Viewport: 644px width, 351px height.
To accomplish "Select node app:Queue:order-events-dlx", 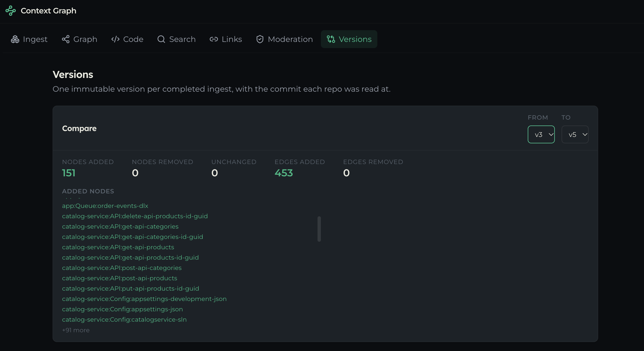I will (x=105, y=206).
